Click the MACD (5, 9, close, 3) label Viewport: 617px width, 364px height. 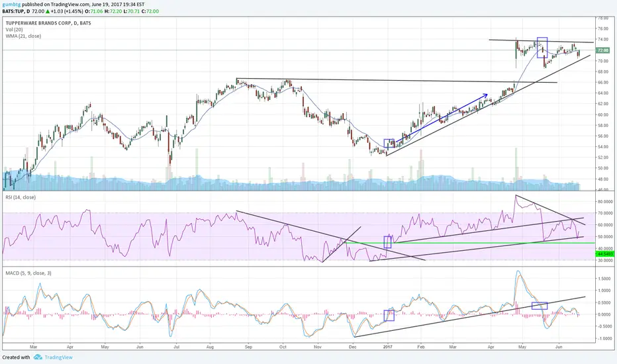click(x=28, y=273)
